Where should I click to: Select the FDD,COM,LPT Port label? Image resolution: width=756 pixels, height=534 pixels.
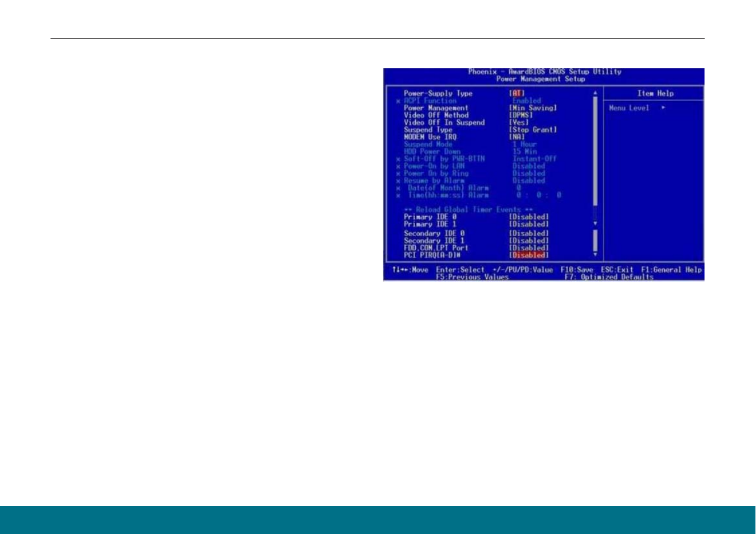click(436, 248)
